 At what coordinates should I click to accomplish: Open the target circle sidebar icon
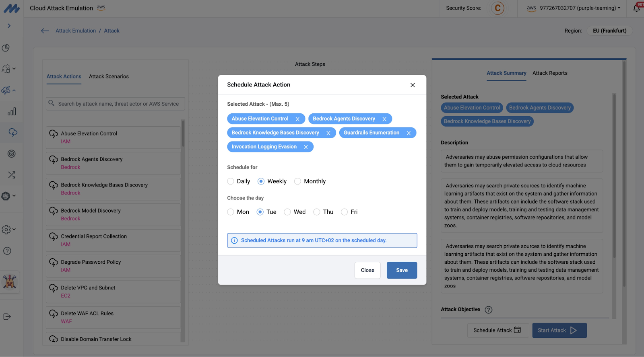(12, 154)
